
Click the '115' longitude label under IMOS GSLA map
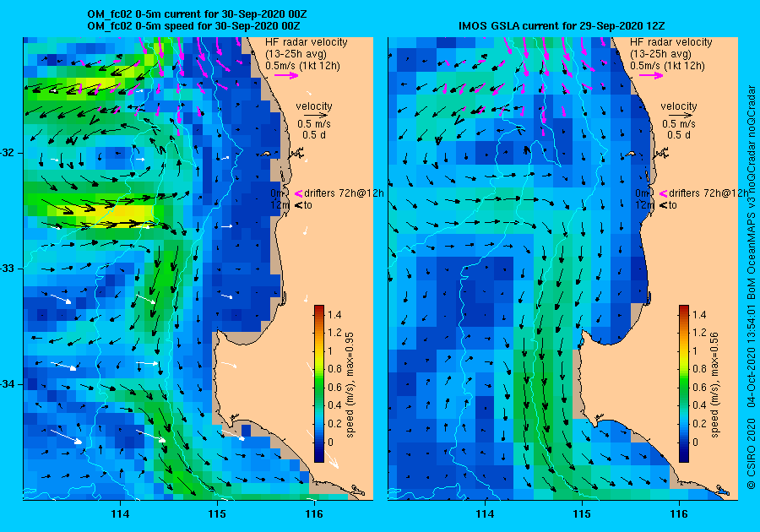coord(582,514)
